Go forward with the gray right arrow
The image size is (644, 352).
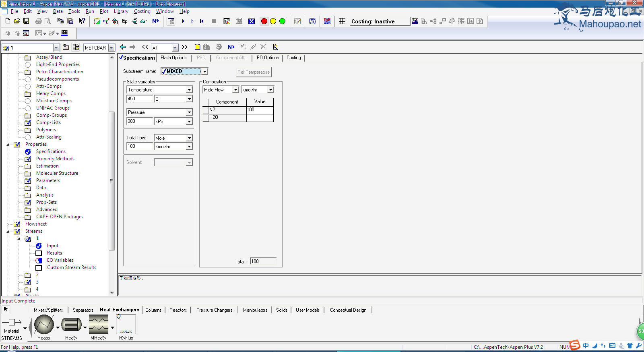132,47
